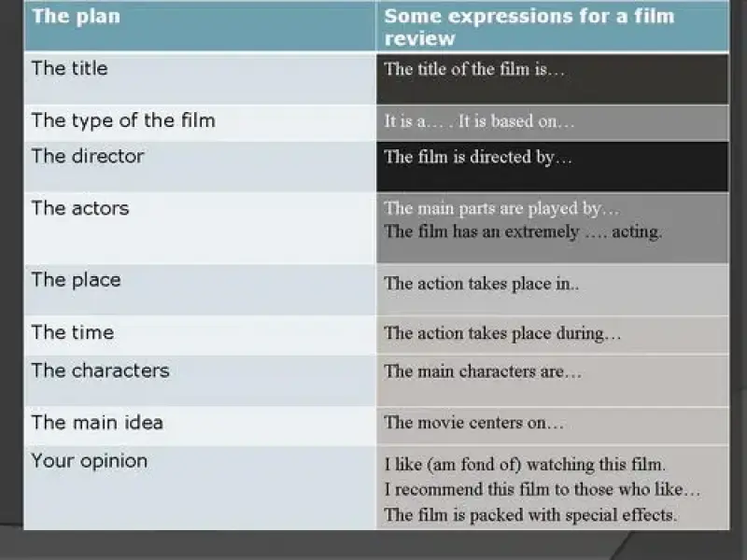The image size is (747, 560).
Task: Click the line 'The main parts are played by…'
Action: click(501, 209)
